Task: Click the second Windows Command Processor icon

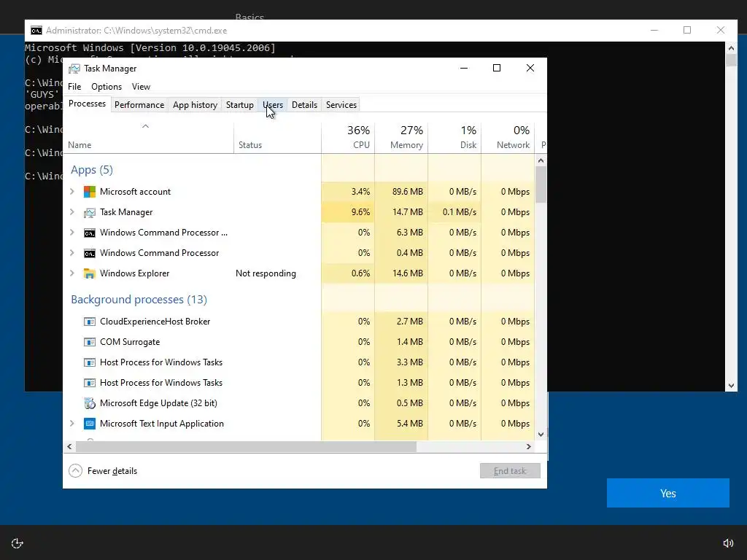Action: coord(89,253)
